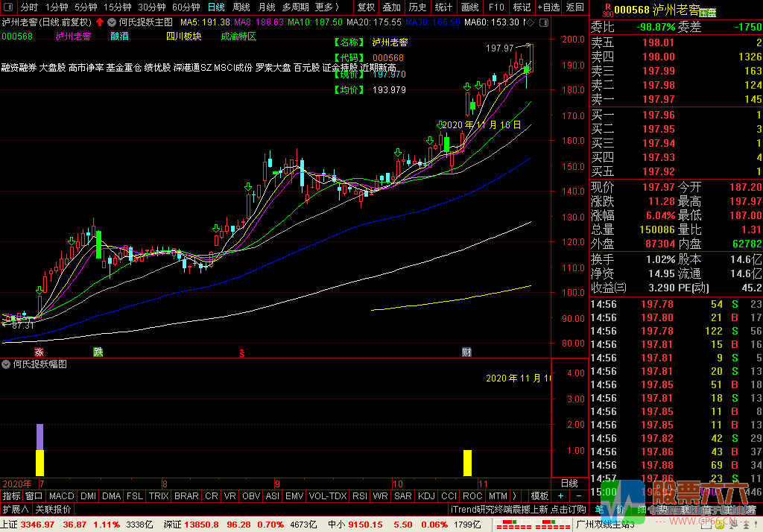Toggle 复权 price adjustment mode
763x532 pixels.
tap(367, 7)
